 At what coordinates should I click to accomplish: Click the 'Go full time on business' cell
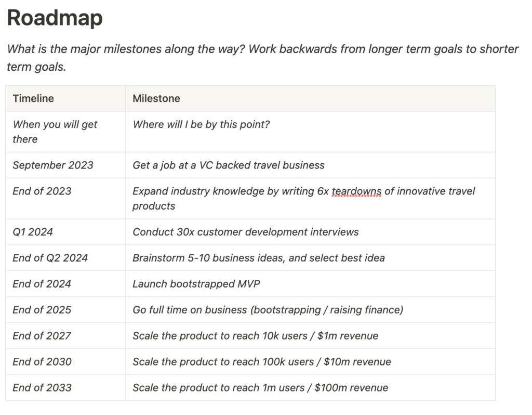pyautogui.click(x=268, y=310)
